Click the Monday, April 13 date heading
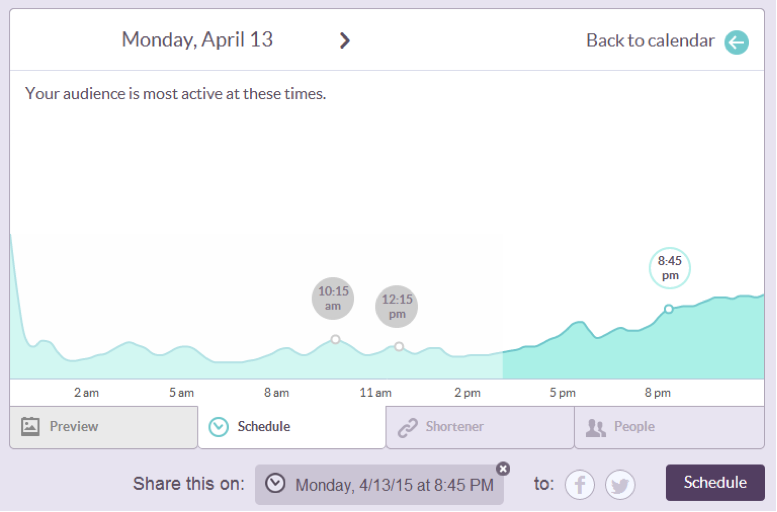Viewport: 777px width, 512px height. click(197, 40)
